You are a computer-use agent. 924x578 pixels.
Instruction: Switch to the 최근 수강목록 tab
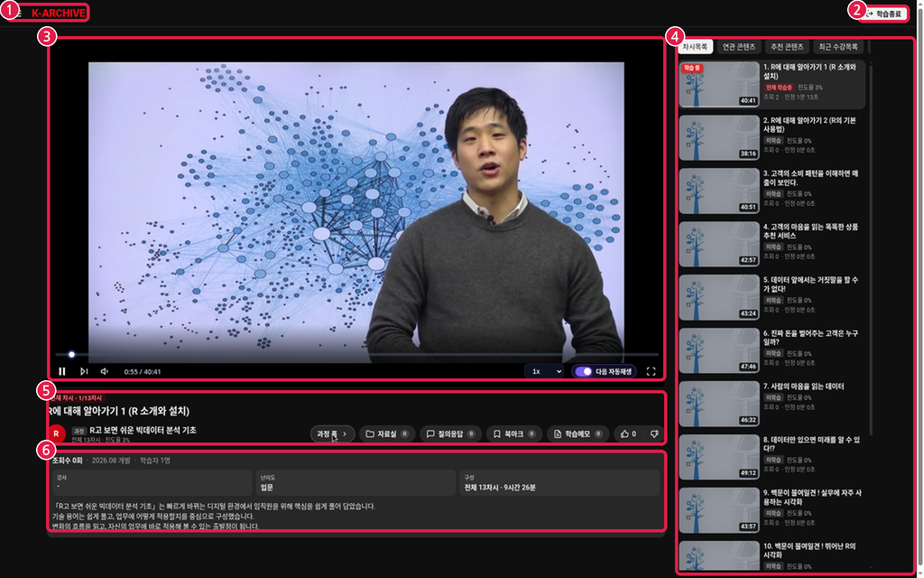[x=838, y=47]
